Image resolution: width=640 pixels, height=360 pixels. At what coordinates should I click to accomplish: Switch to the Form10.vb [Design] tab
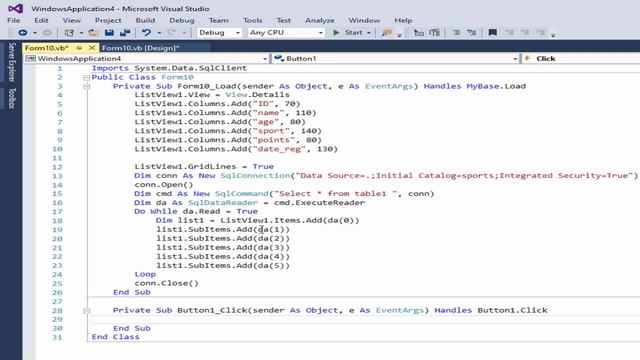(x=141, y=48)
